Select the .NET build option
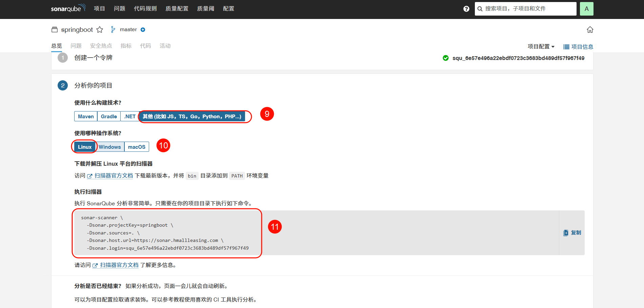The image size is (644, 308). point(130,117)
